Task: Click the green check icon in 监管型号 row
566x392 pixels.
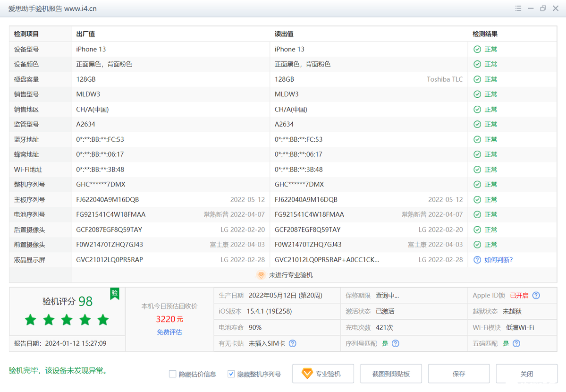Action: pos(477,124)
